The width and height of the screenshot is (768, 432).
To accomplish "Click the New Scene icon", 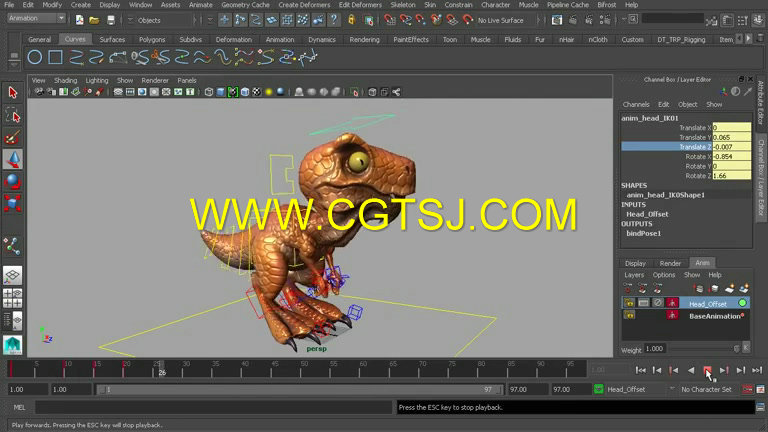I will 79,20.
